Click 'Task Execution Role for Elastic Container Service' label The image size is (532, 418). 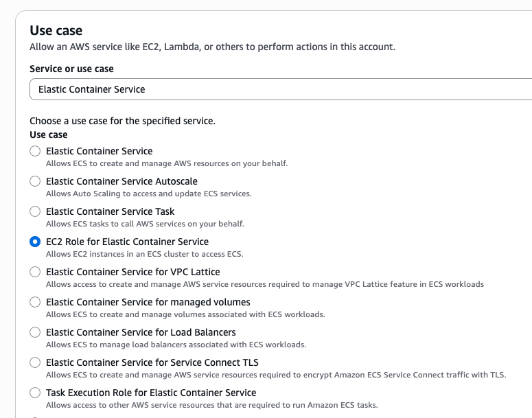tap(151, 393)
